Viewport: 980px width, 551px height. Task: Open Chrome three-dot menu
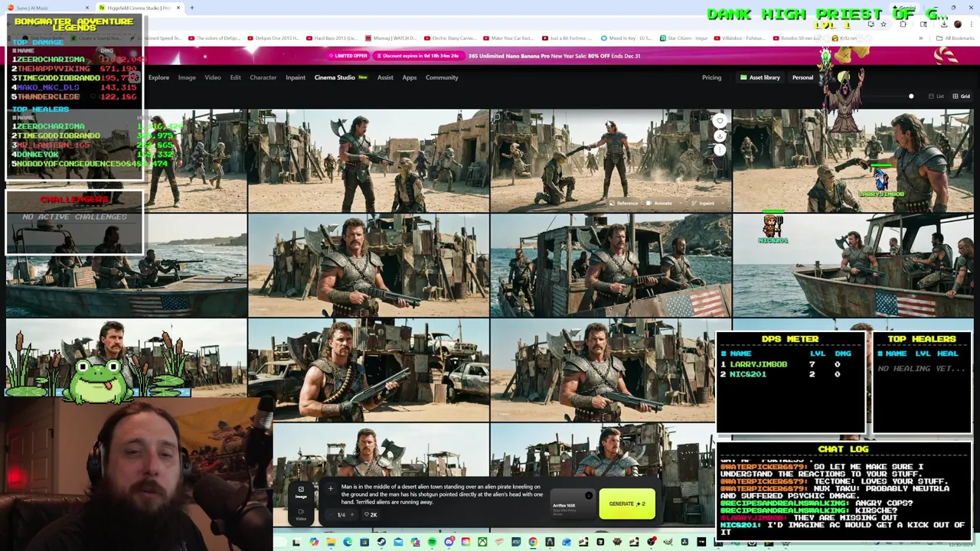971,24
